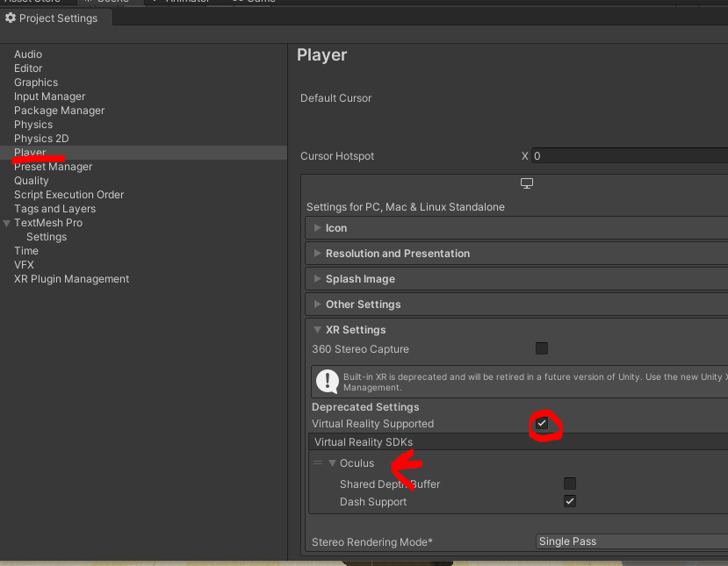The width and height of the screenshot is (728, 566).
Task: Open the Time settings
Action: [x=26, y=250]
